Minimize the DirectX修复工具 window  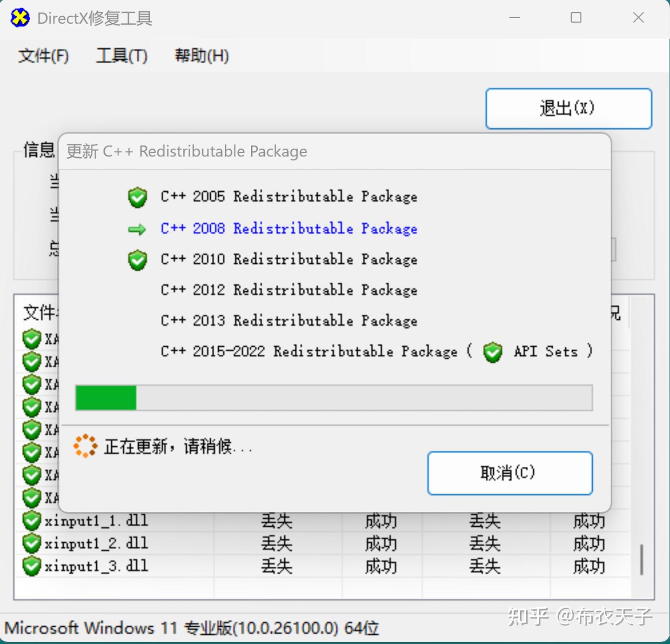pyautogui.click(x=515, y=18)
